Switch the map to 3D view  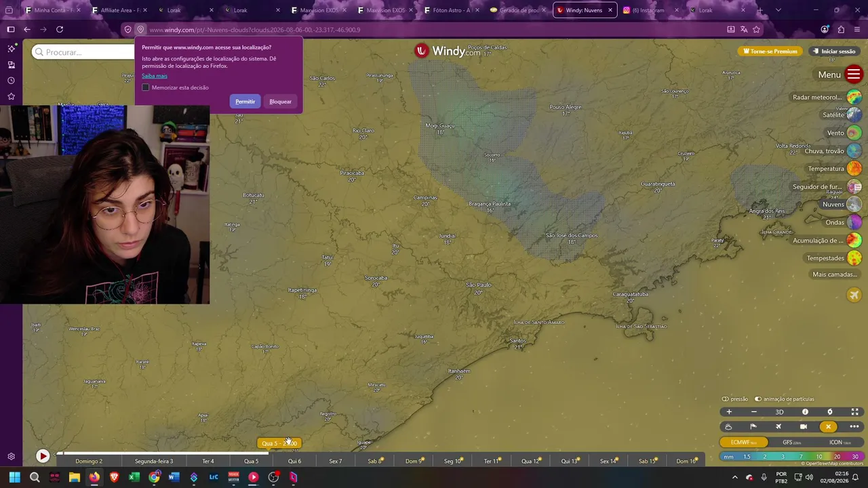click(x=779, y=411)
